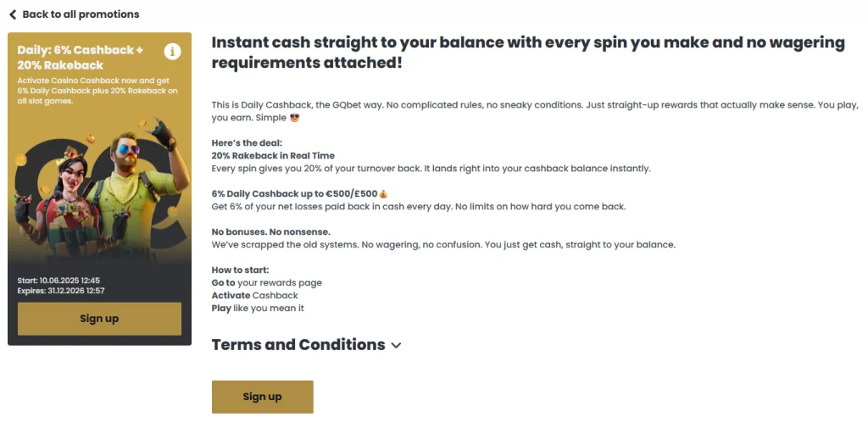The height and width of the screenshot is (423, 868).
Task: Click the Sign up button below Terms
Action: point(263,397)
